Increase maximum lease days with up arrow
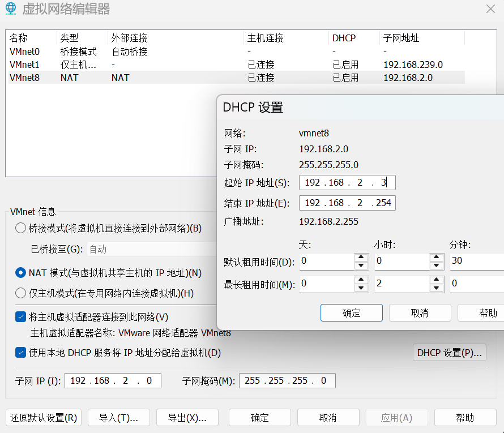This screenshot has height=433, width=504. [361, 280]
